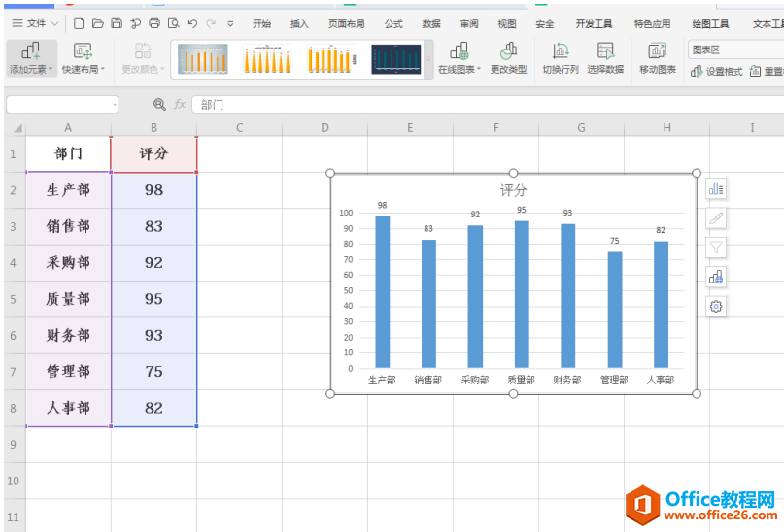Click the chart filter funnel icon
This screenshot has height=532, width=784.
tap(716, 248)
